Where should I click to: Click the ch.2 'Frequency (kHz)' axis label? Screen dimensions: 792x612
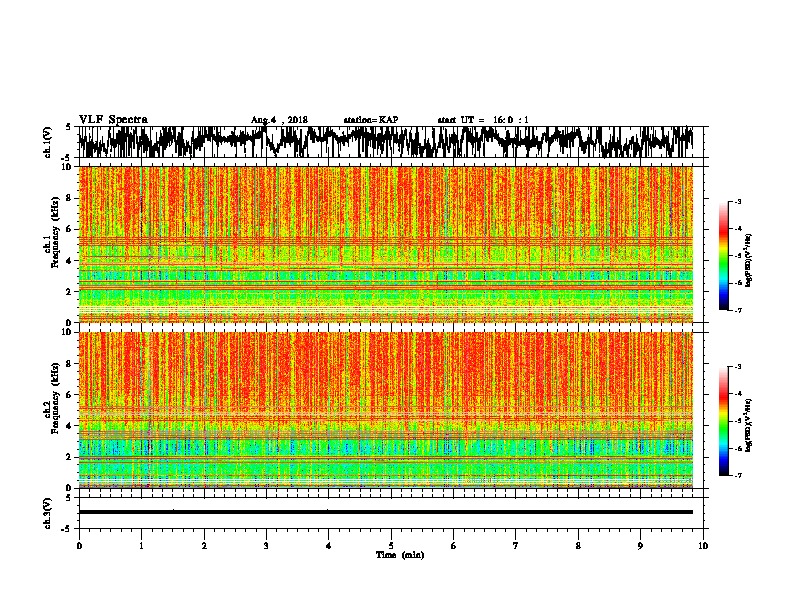tap(54, 398)
